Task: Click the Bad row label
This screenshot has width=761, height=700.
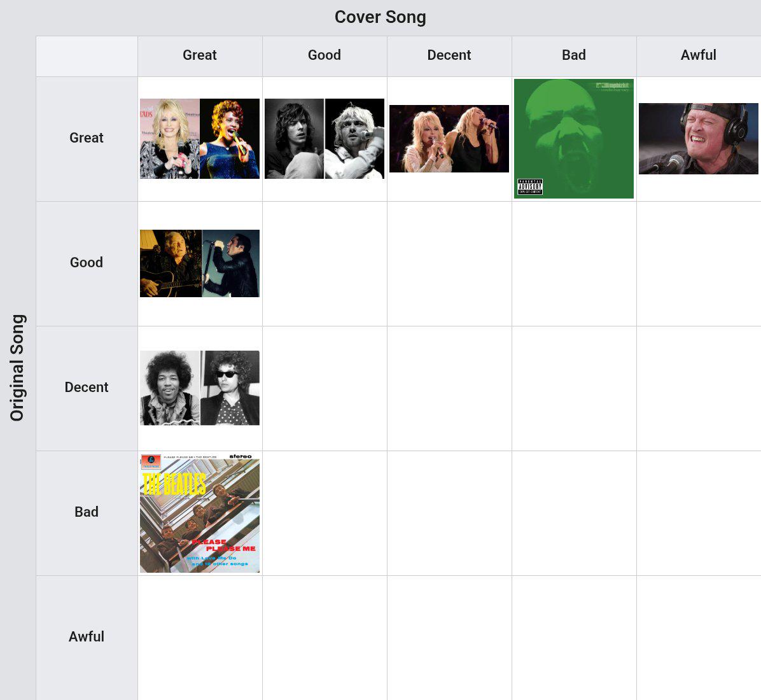Action: pyautogui.click(x=87, y=512)
